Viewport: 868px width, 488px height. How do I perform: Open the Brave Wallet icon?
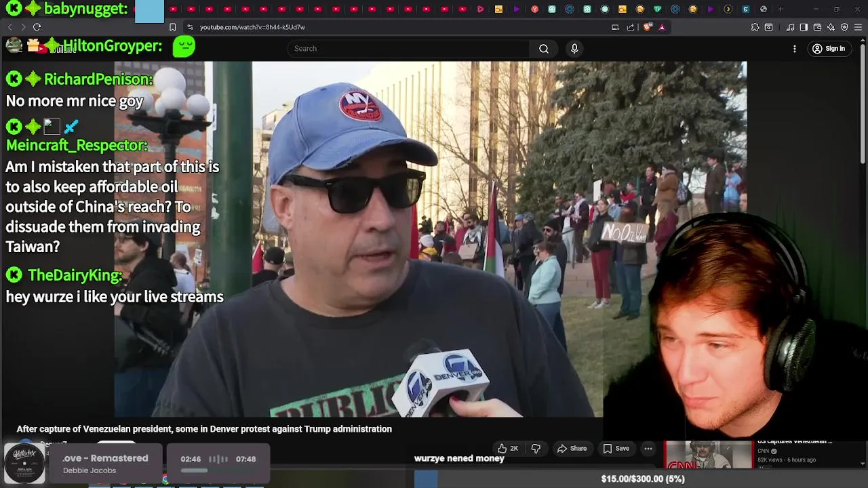[817, 27]
